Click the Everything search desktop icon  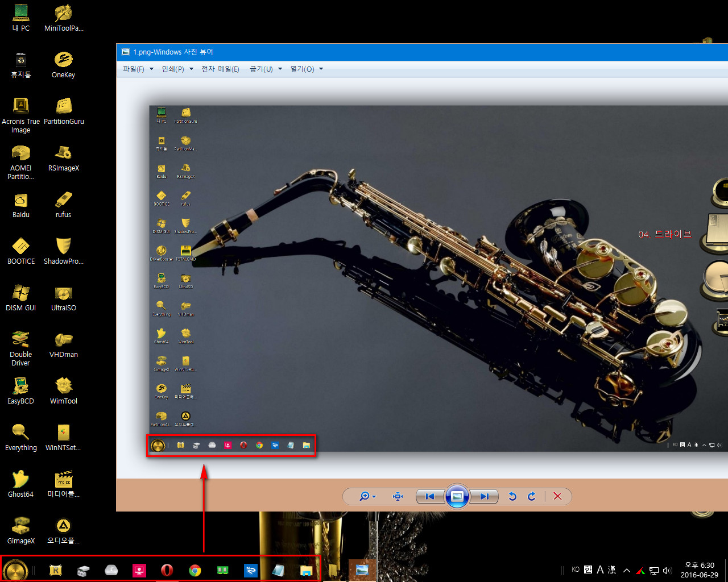point(21,437)
